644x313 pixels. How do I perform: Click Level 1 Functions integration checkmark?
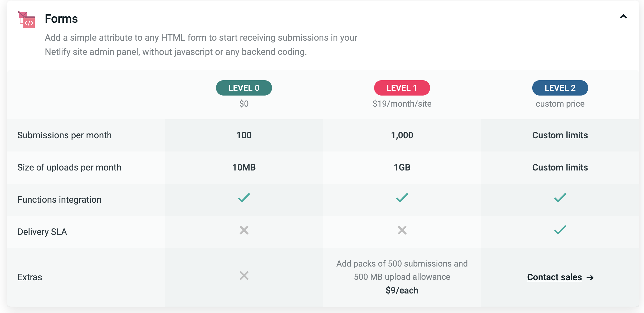click(402, 198)
